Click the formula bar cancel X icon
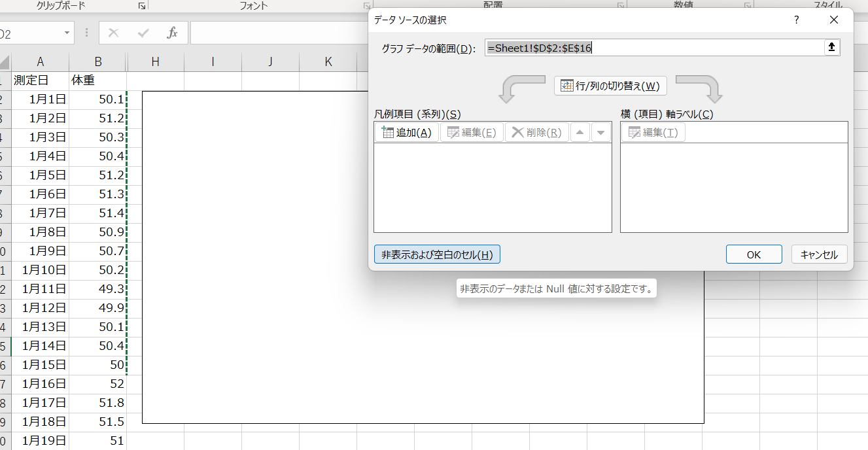 pyautogui.click(x=113, y=33)
